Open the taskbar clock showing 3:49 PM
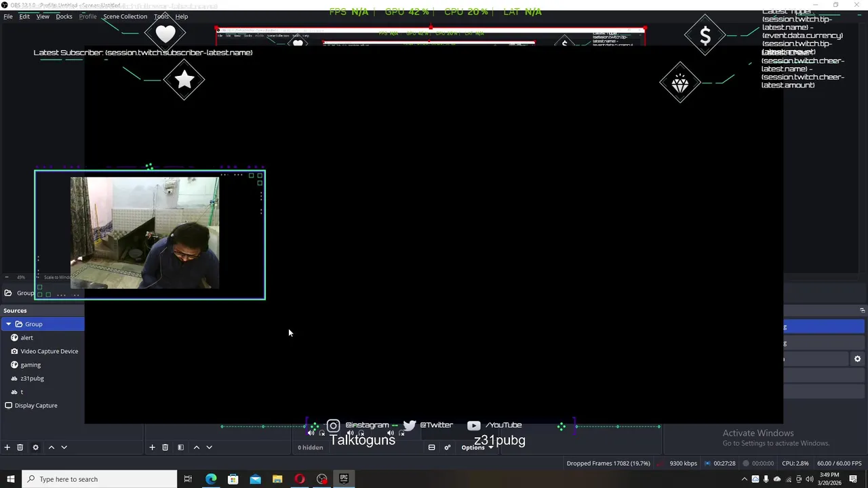Screen dimensions: 868x488 829,479
